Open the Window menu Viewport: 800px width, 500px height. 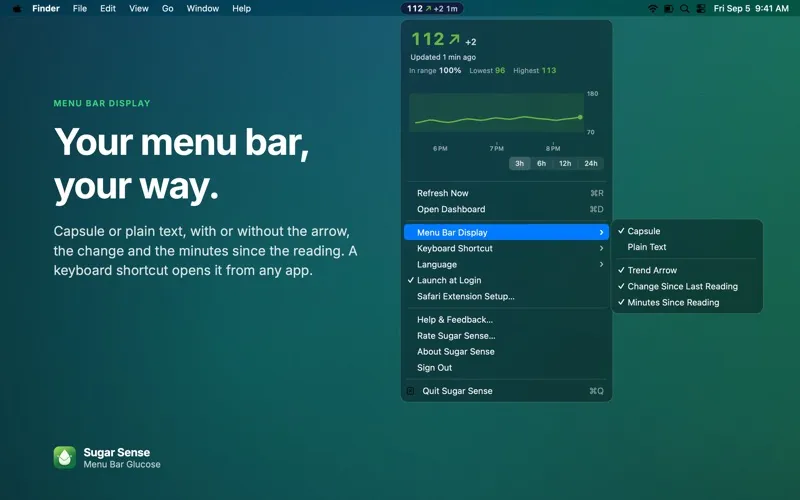(203, 9)
